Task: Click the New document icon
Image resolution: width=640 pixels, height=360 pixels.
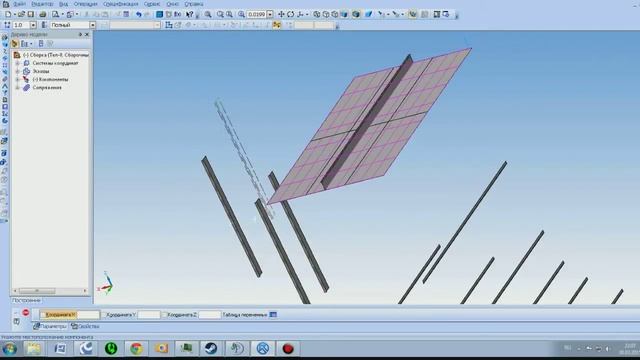Action: click(8, 14)
